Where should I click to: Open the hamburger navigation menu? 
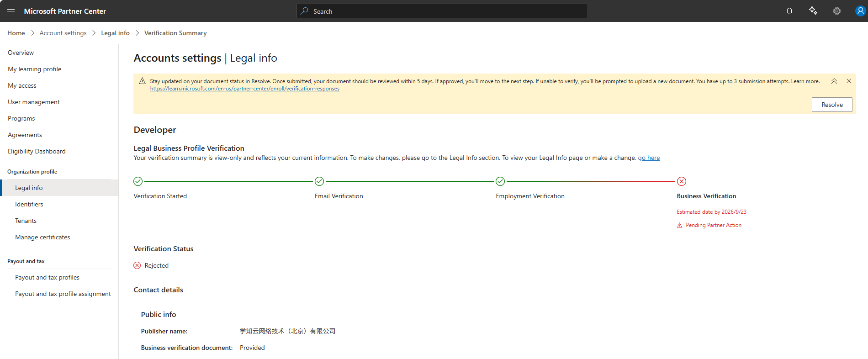11,11
